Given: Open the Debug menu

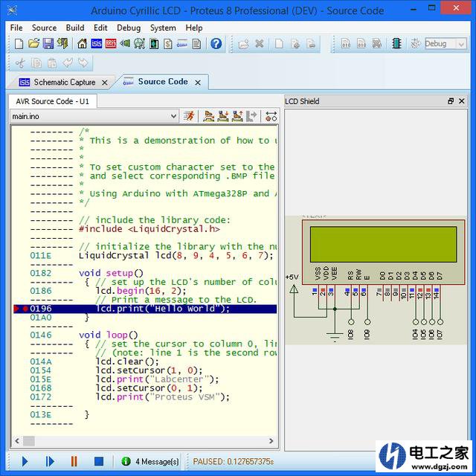Looking at the screenshot, I should 129,28.
